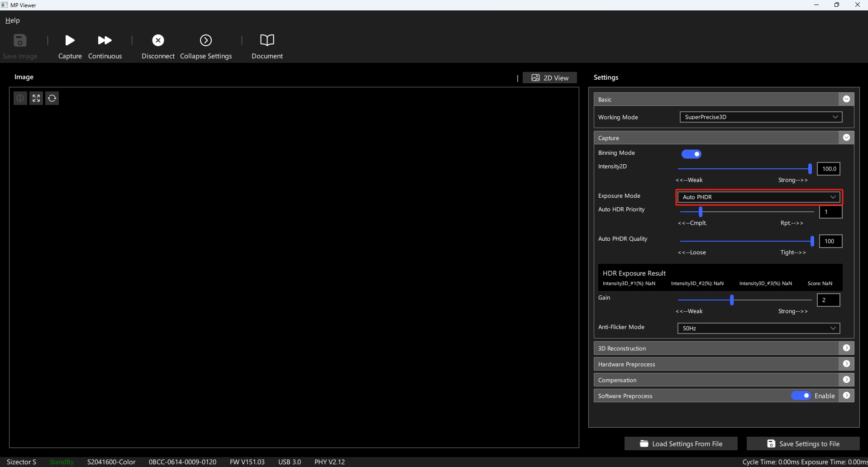Expand Software Preprocess section arrow
The width and height of the screenshot is (868, 467).
coord(846,396)
